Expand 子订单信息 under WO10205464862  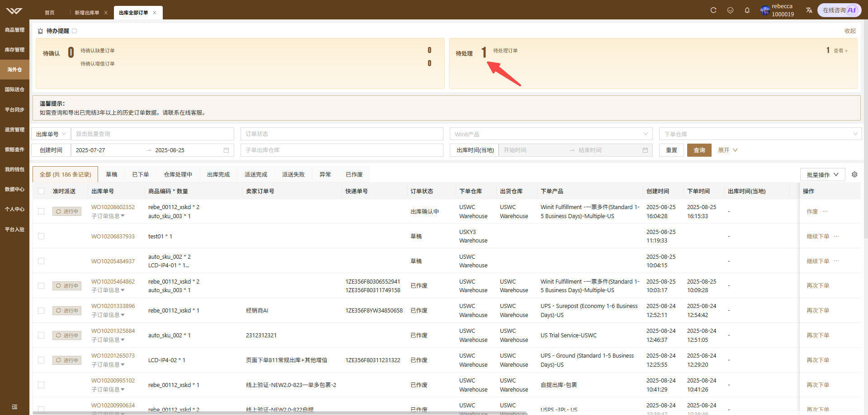coord(108,290)
